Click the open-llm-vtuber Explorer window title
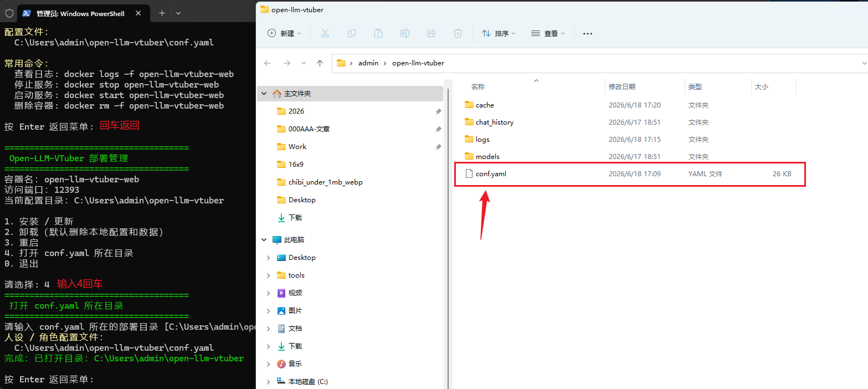Image resolution: width=868 pixels, height=389 pixels. [297, 9]
